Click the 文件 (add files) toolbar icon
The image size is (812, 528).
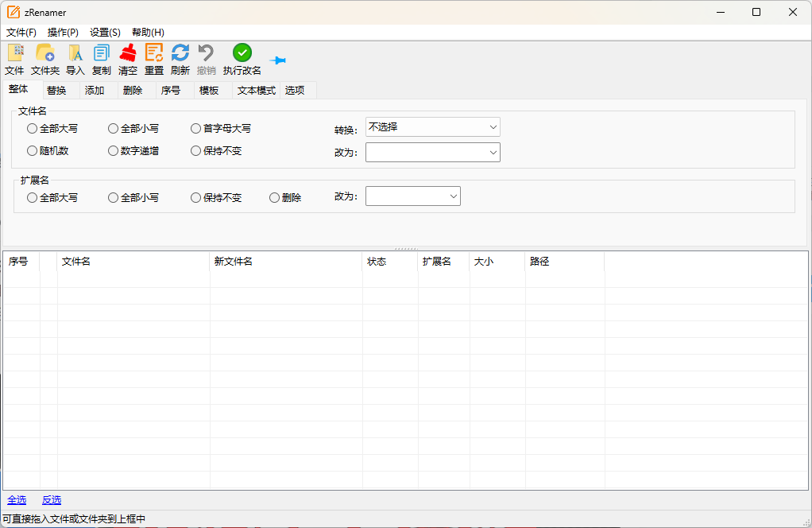coord(14,53)
